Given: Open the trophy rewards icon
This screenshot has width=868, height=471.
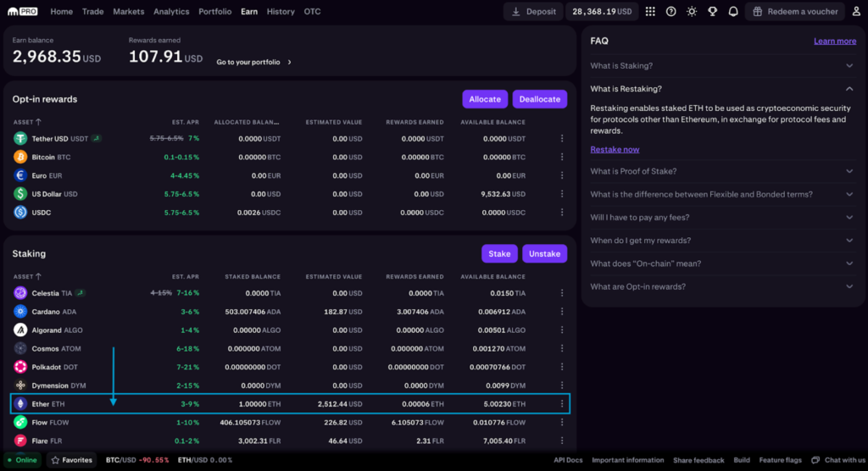Looking at the screenshot, I should [712, 12].
